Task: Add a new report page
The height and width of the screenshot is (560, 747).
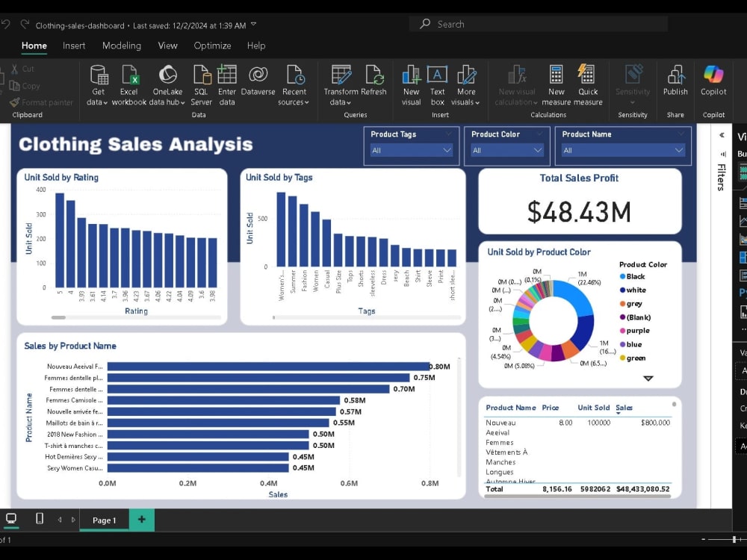Action: pos(141,520)
